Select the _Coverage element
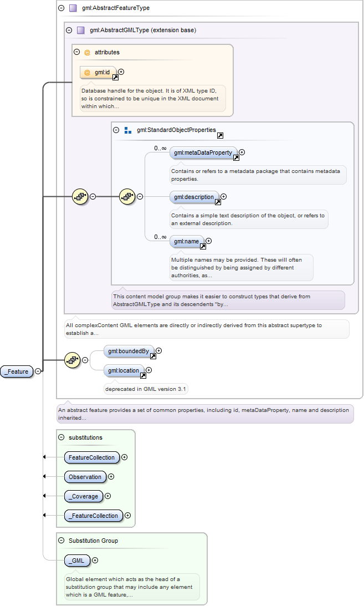 [x=83, y=496]
